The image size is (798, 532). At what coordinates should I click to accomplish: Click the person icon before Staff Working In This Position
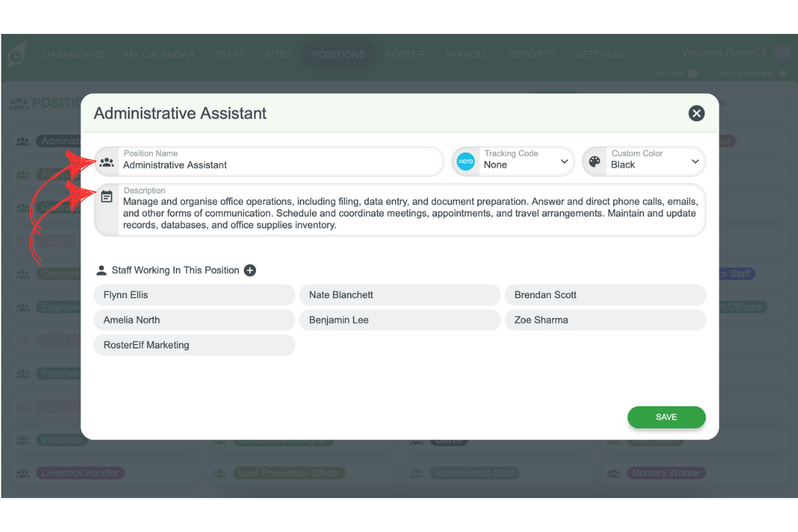101,270
